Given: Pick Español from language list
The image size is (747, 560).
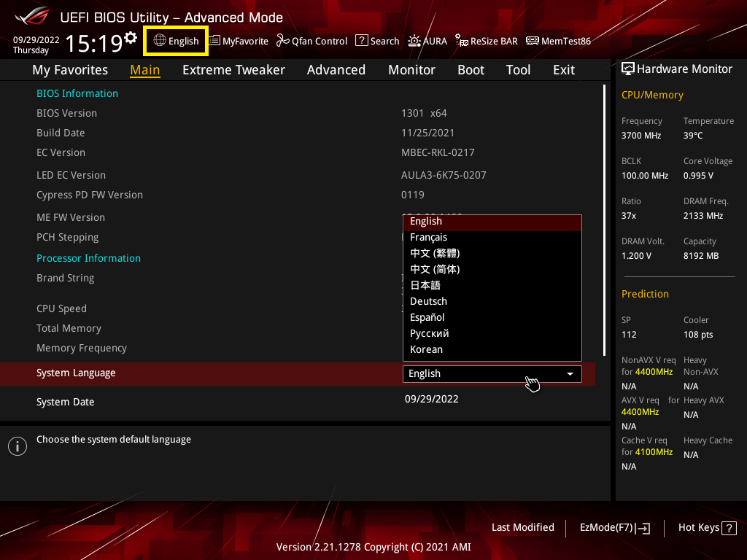Looking at the screenshot, I should point(492,318).
